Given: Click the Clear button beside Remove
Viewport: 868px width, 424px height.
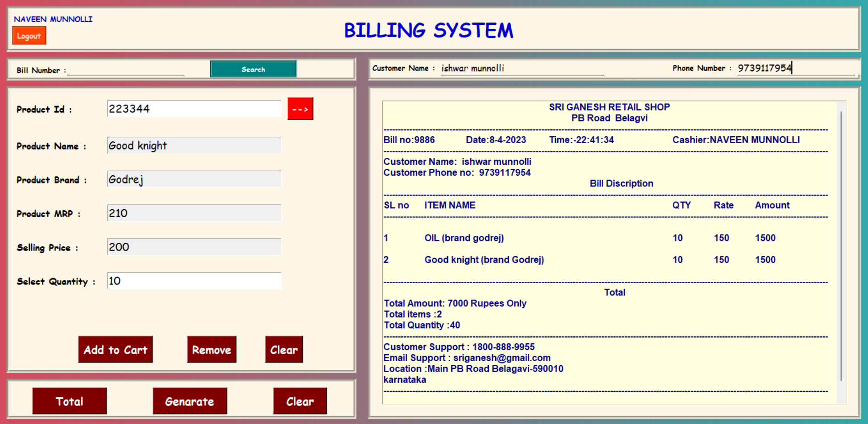Looking at the screenshot, I should [x=284, y=350].
